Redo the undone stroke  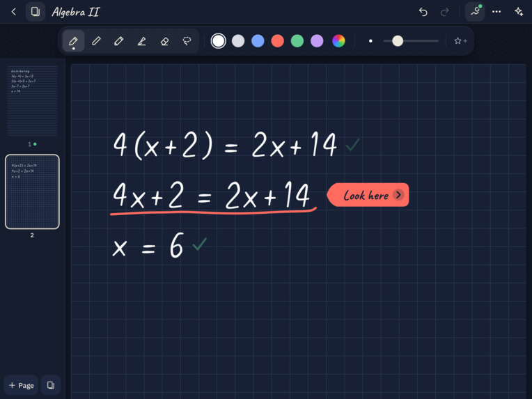[x=444, y=12]
